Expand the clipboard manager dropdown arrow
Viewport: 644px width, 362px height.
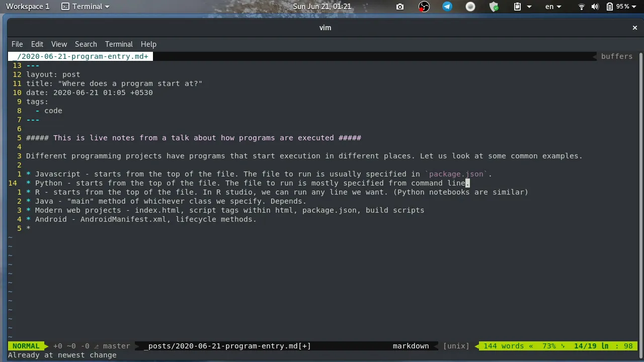[529, 7]
